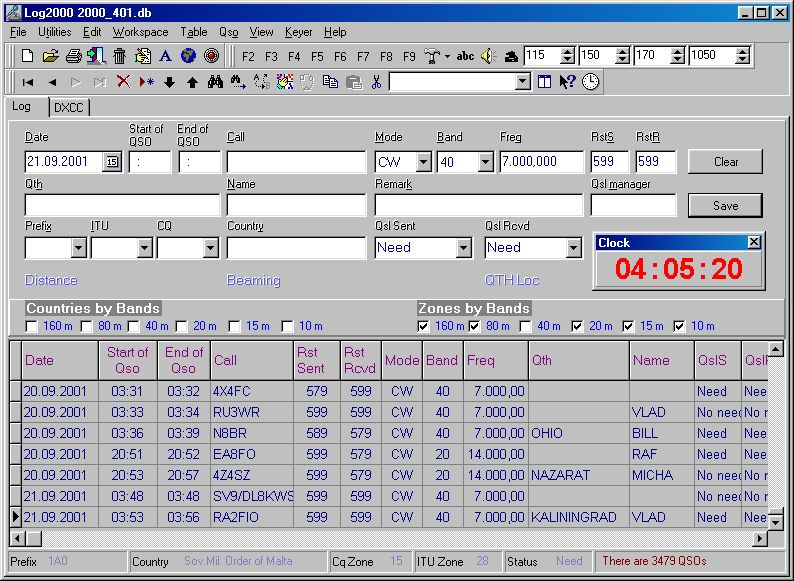Show the clock via toolbar clock icon
Viewport: 794px width, 581px height.
tap(590, 82)
